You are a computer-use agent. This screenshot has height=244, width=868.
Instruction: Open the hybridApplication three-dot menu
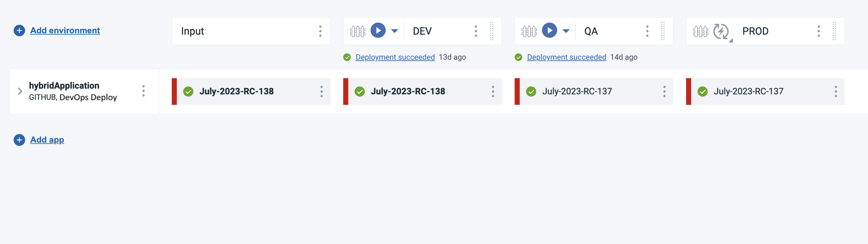(144, 91)
